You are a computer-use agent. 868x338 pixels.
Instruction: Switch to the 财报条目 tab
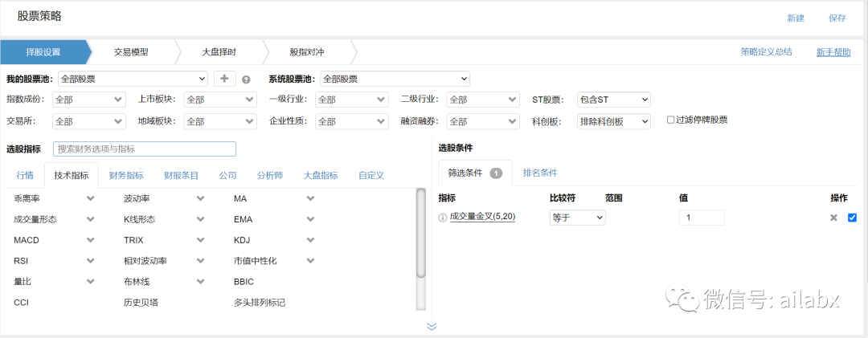[181, 175]
